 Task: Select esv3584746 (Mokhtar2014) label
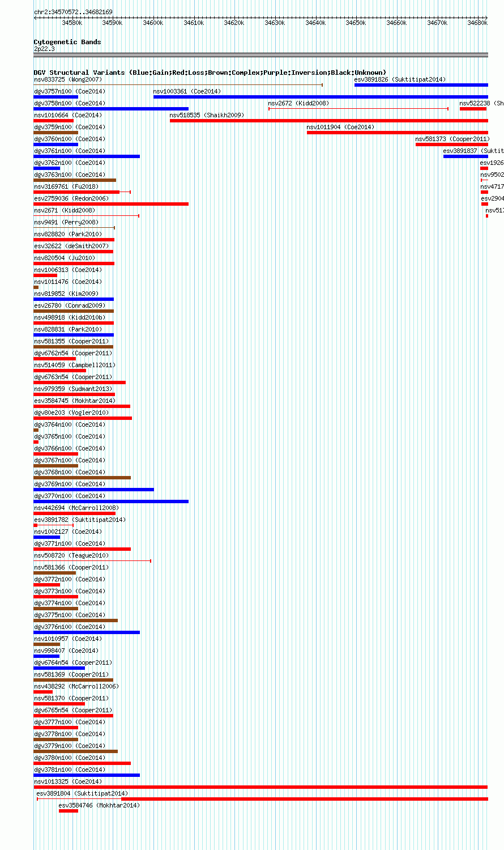(99, 805)
